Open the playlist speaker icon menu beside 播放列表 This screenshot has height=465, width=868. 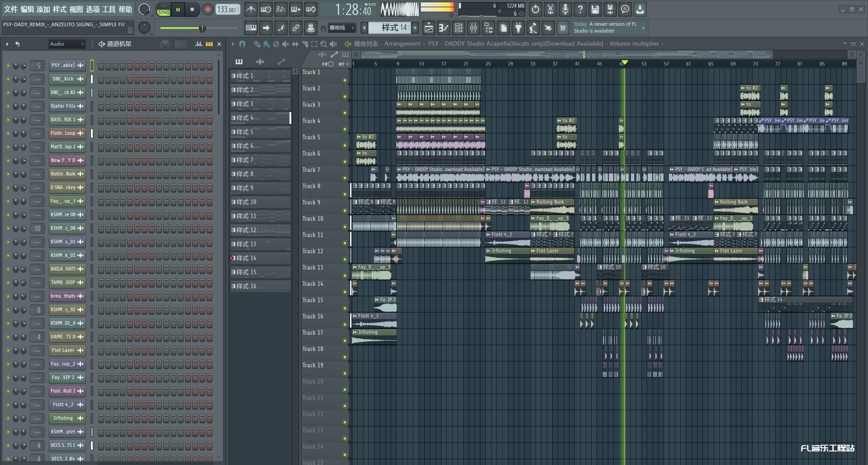[x=347, y=44]
